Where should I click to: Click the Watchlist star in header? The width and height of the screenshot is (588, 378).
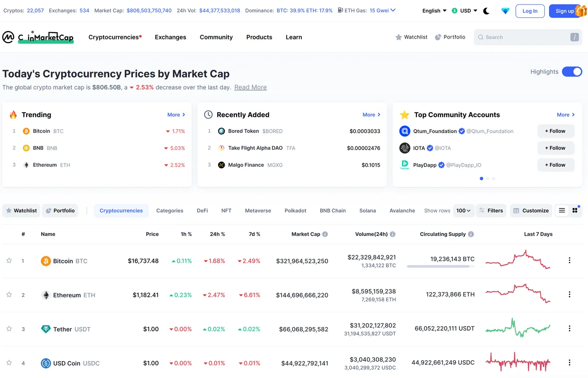pyautogui.click(x=398, y=37)
